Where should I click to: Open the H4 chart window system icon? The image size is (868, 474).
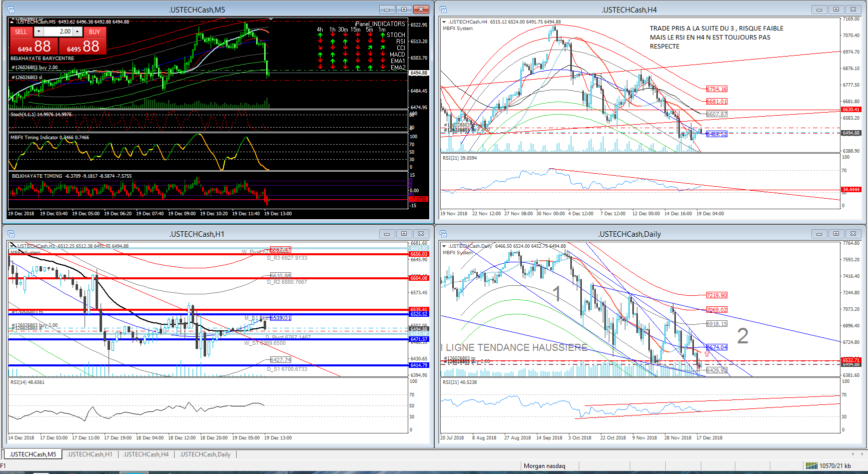(x=444, y=10)
